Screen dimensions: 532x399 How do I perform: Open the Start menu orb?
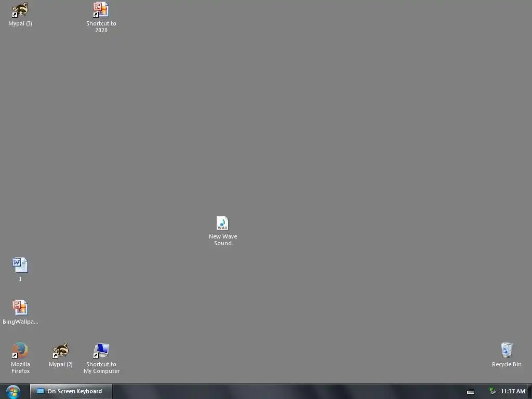click(13, 392)
